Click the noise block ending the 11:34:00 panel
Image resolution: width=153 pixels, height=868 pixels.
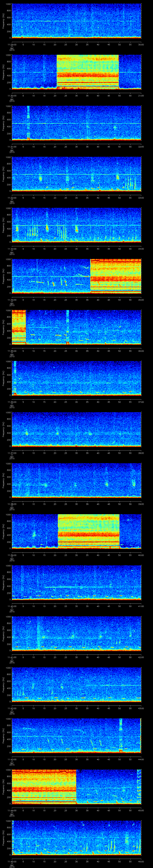pyautogui.click(x=116, y=276)
